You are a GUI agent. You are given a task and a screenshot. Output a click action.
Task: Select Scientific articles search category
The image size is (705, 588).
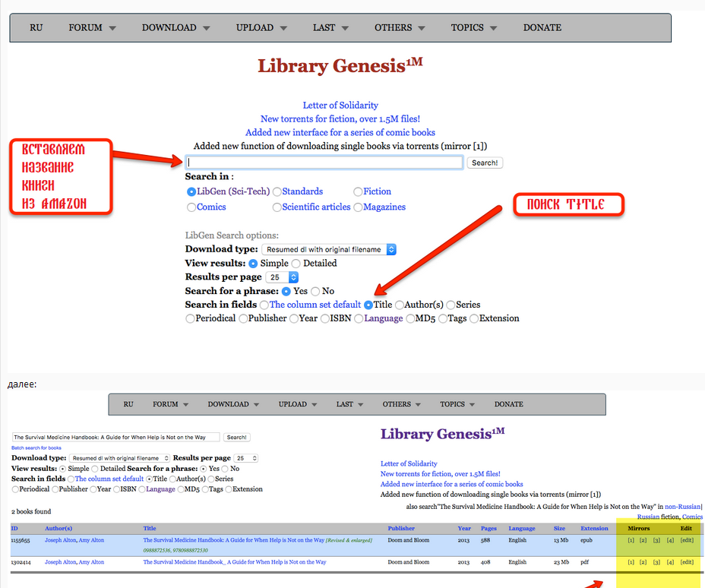click(277, 207)
